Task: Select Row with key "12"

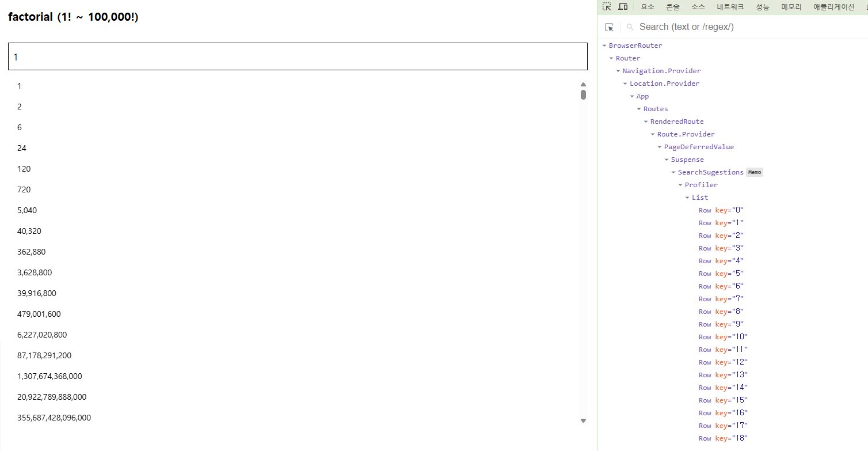Action: [x=724, y=362]
